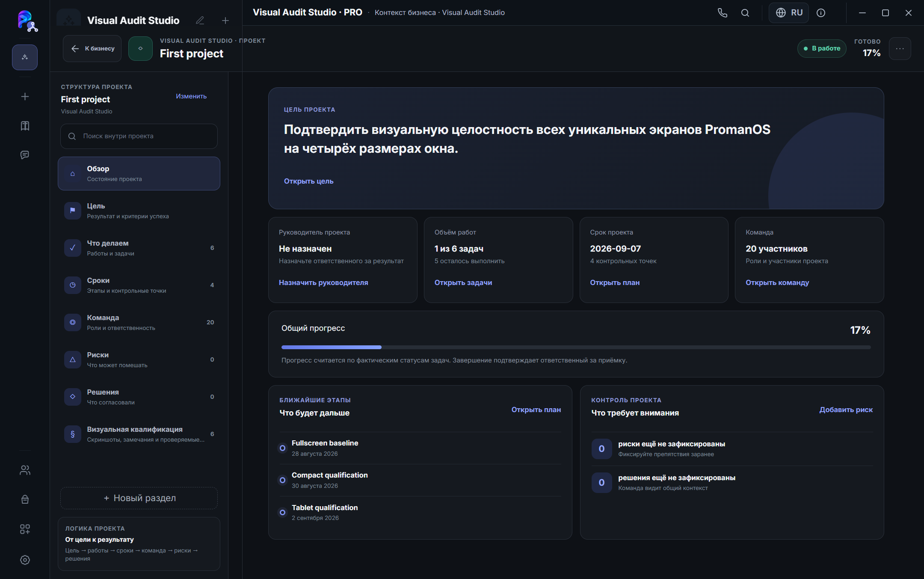924x579 pixels.
Task: Click the plus icon beside business title
Action: (225, 20)
